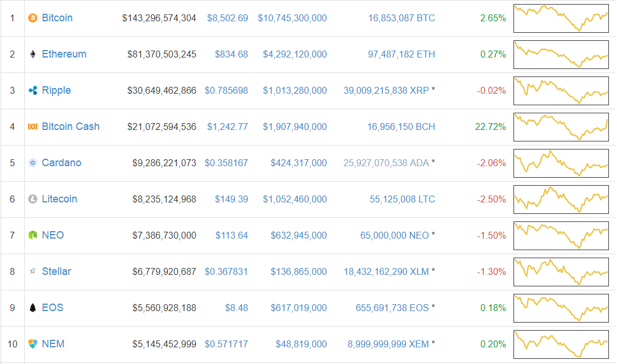
Task: Open the Cardano price sparkline chart
Action: click(x=561, y=163)
